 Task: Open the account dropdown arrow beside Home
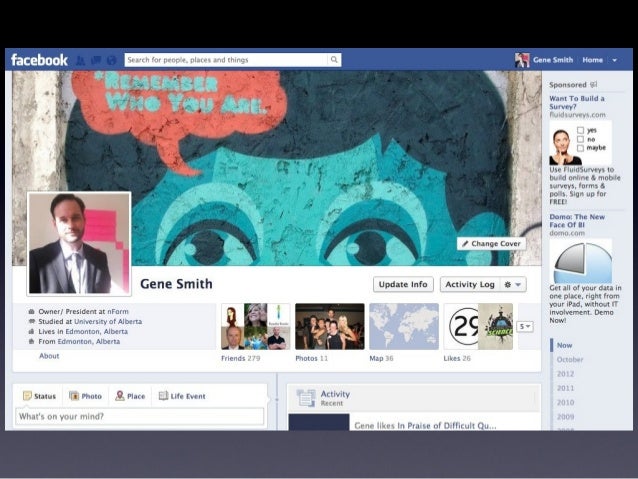pos(615,60)
